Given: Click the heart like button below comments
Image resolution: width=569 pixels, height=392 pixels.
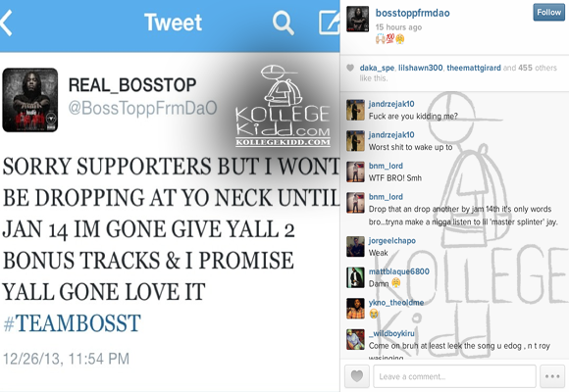Looking at the screenshot, I should (357, 376).
